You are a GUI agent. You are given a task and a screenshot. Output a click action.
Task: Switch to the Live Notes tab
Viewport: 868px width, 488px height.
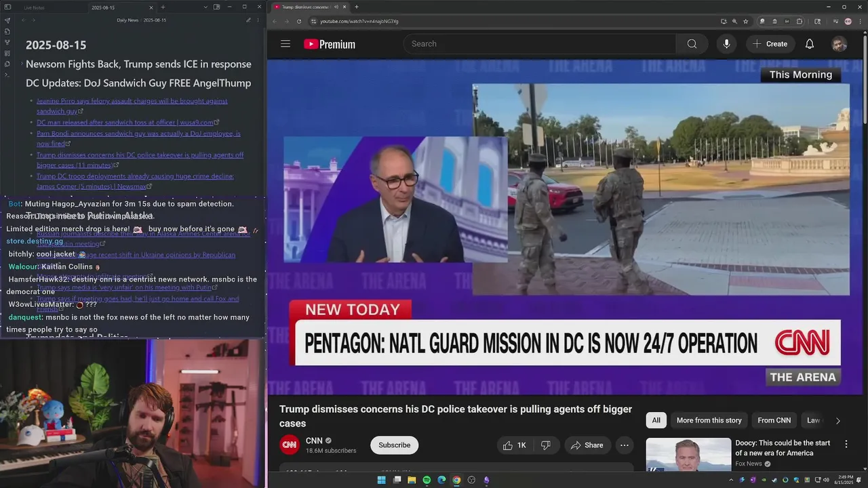[35, 7]
